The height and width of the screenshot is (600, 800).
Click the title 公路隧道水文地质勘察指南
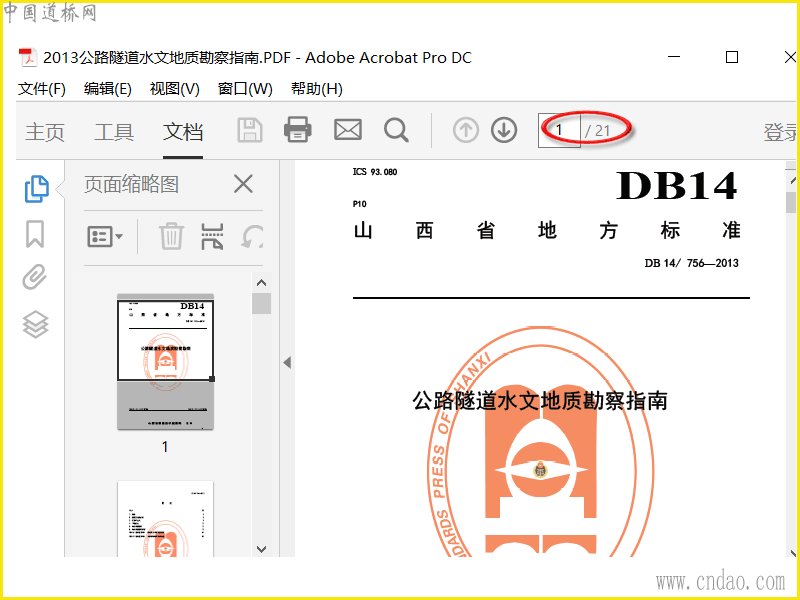pos(540,401)
